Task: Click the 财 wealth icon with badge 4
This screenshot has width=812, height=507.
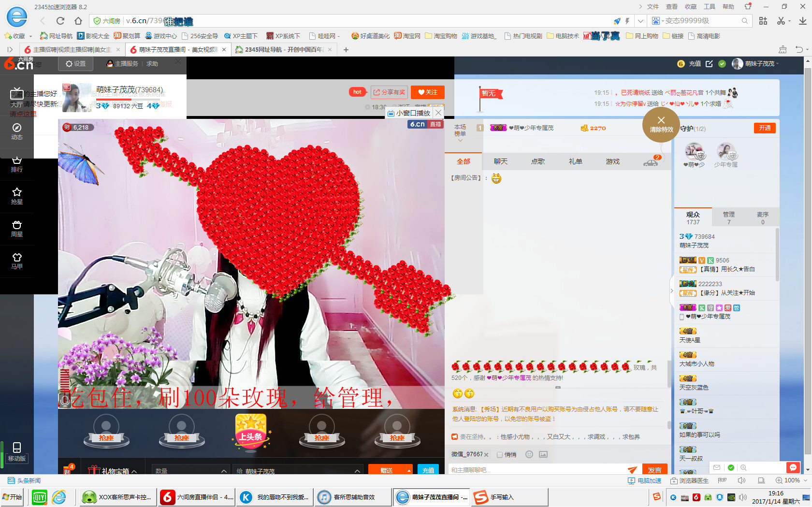Action: [69, 469]
